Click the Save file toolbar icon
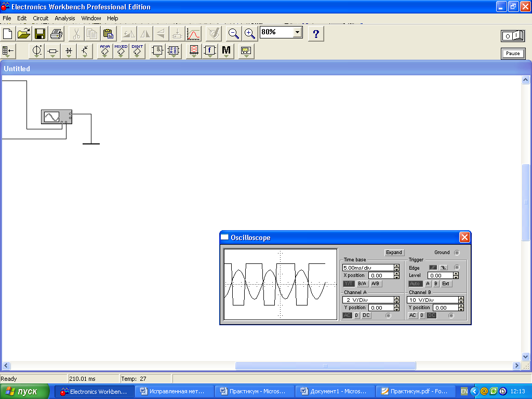The height and width of the screenshot is (399, 532). pos(40,34)
